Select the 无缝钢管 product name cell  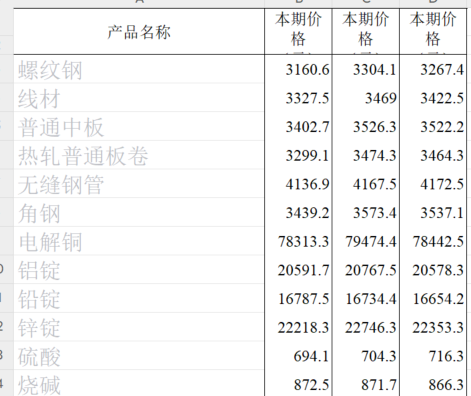(x=139, y=184)
